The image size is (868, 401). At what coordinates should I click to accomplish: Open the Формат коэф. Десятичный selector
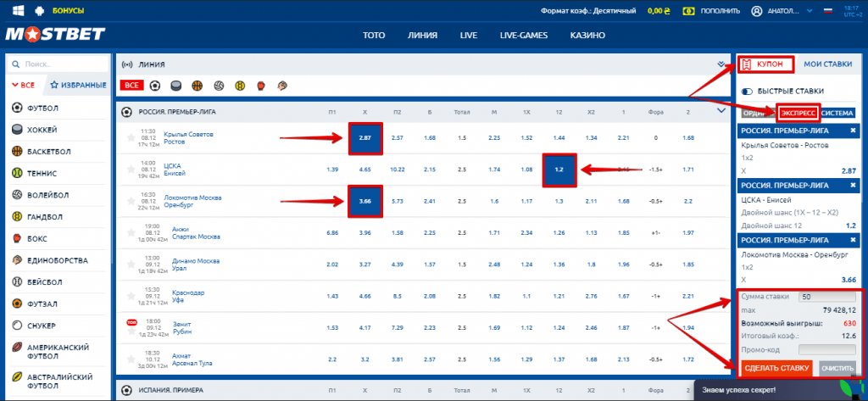588,10
